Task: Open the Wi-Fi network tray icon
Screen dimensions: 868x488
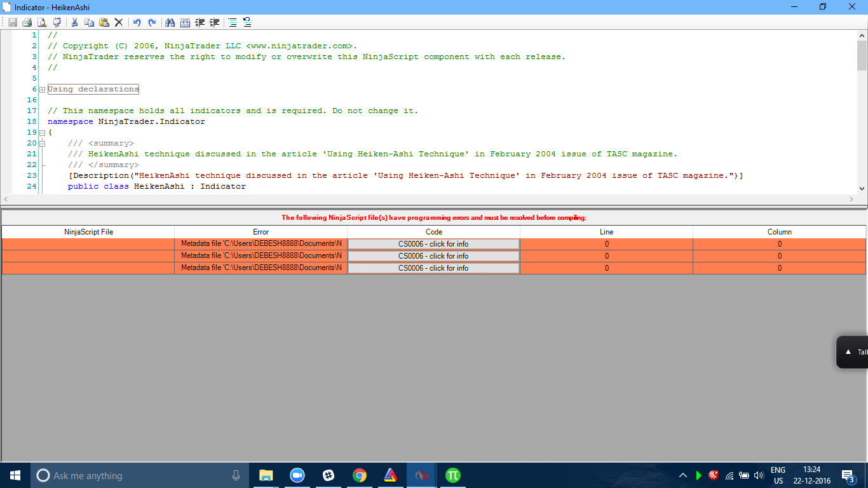Action: (729, 475)
